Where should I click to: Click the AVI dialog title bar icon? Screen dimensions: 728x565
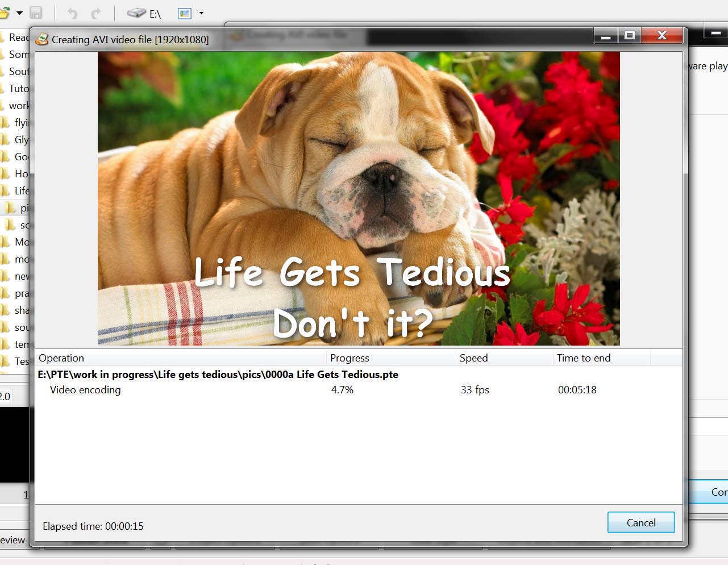tap(41, 39)
